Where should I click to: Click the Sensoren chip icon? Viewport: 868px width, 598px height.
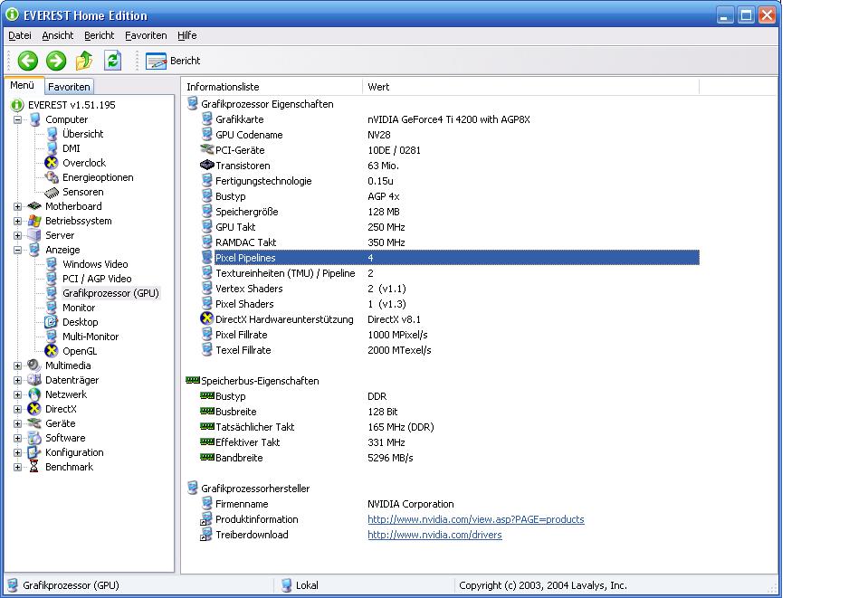pos(52,192)
